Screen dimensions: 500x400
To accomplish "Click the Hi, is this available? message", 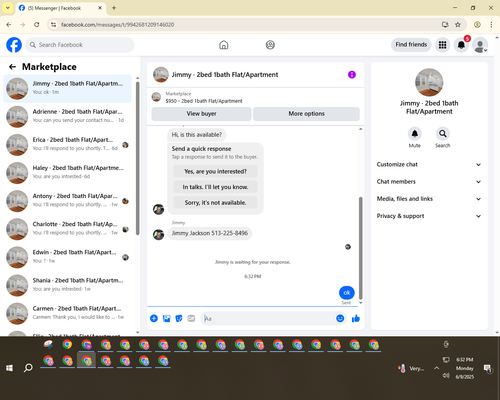I will [197, 135].
